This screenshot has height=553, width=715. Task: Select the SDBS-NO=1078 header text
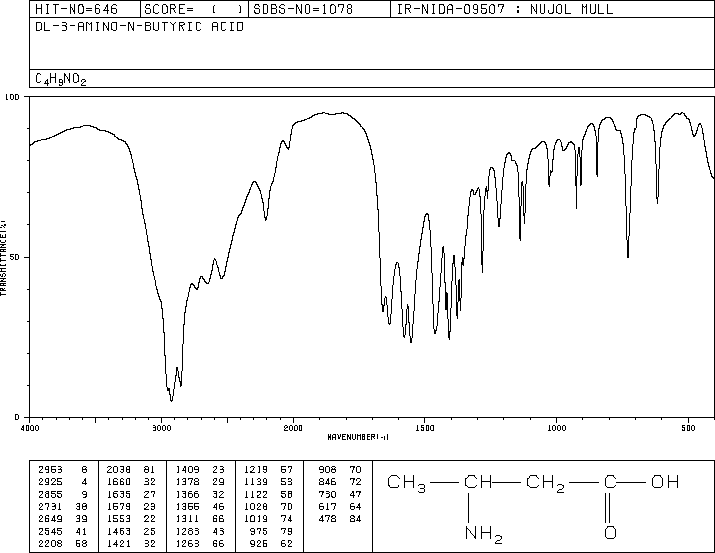[x=303, y=9]
